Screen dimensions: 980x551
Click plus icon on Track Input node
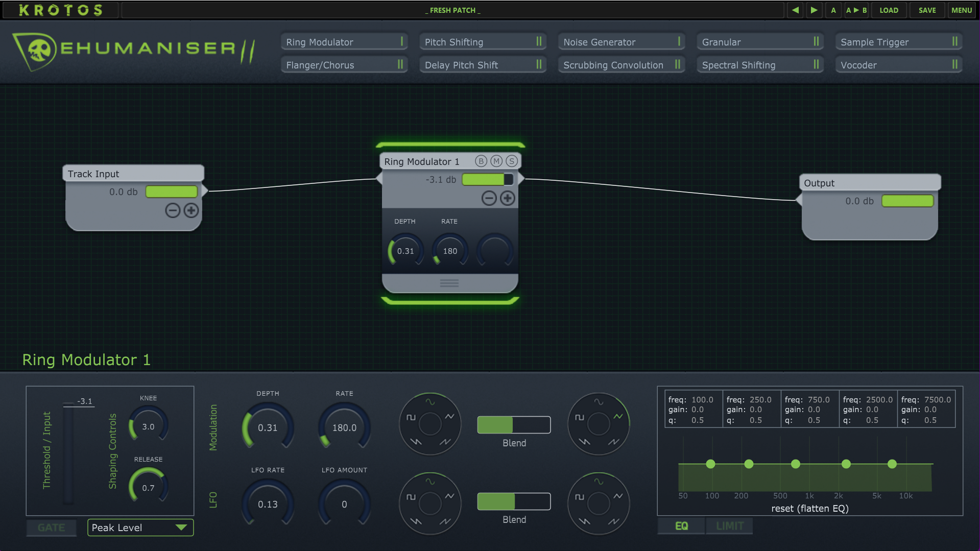[191, 210]
